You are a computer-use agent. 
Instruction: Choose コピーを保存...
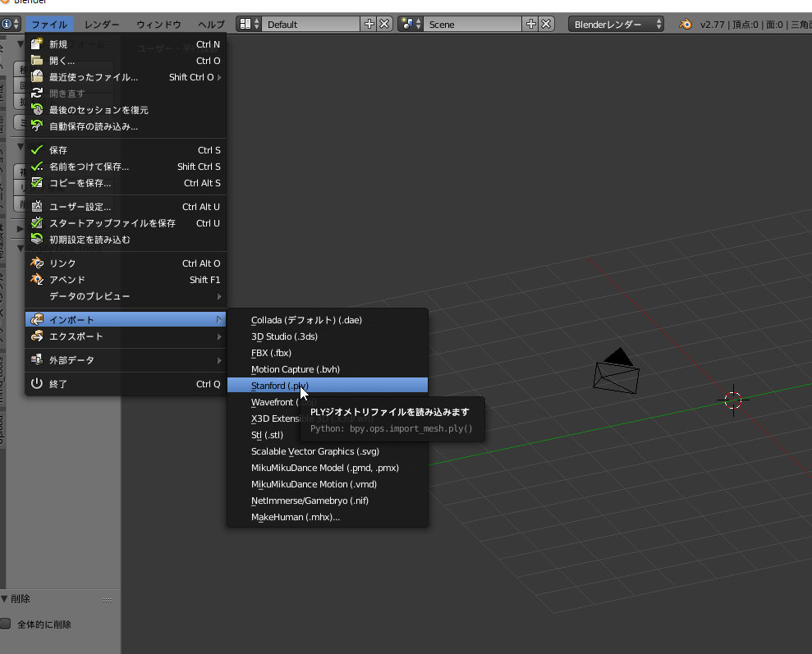tap(126, 183)
